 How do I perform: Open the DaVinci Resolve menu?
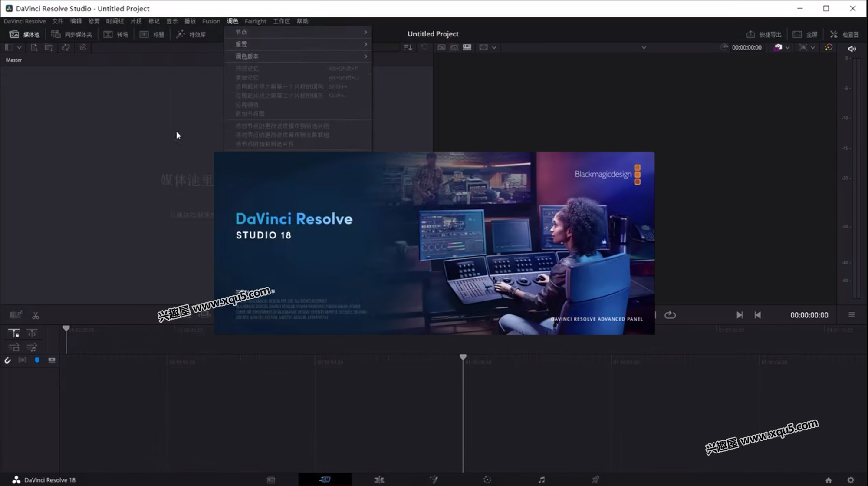(x=25, y=21)
